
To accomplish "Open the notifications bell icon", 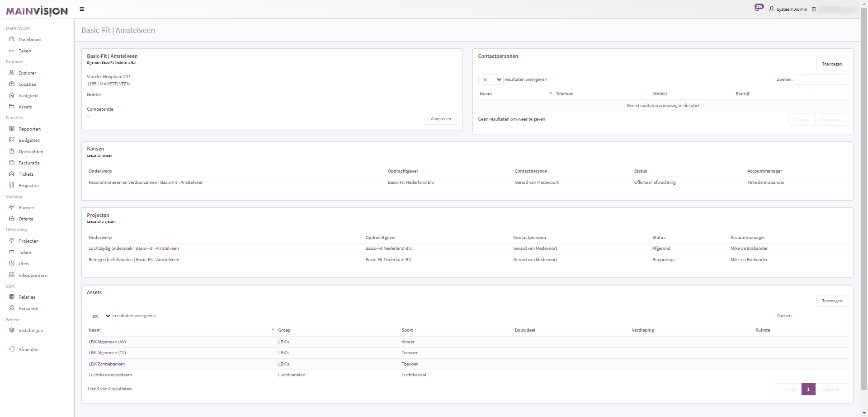I will [757, 9].
